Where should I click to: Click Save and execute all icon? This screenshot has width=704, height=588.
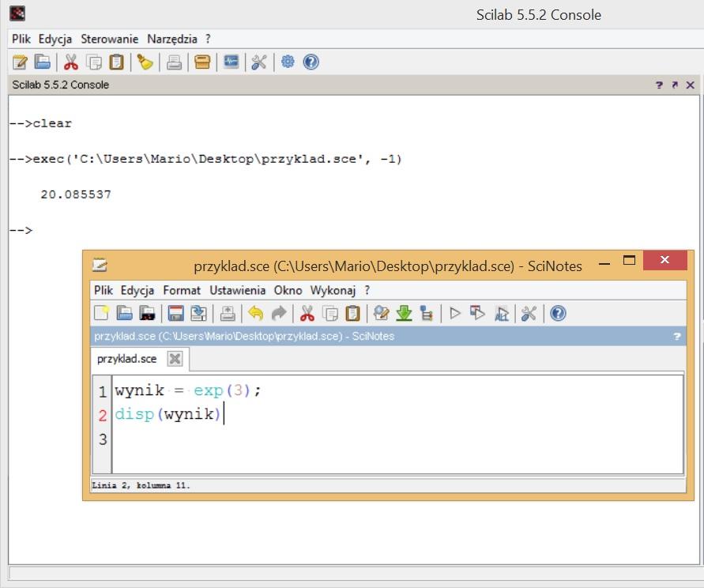[x=501, y=313]
